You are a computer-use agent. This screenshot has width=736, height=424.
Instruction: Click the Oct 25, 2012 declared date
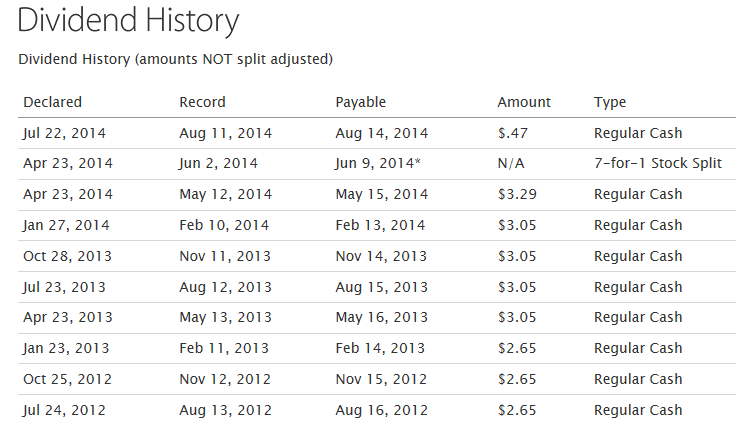coord(65,379)
